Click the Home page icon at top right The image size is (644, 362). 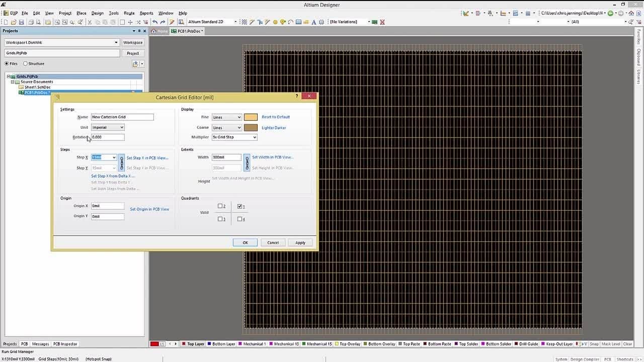point(631,13)
